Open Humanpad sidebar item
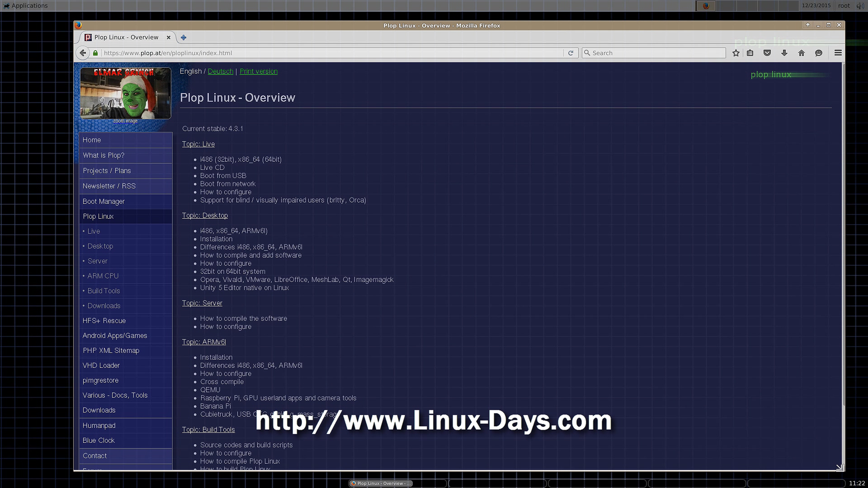868x488 pixels. coord(126,426)
